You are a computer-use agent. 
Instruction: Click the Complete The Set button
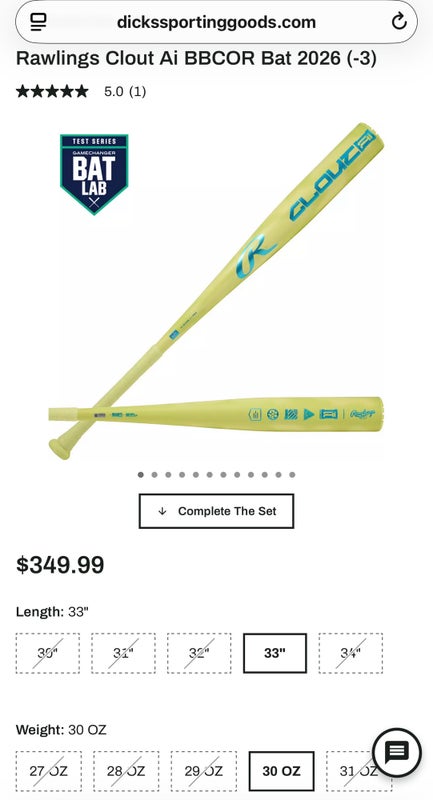tap(216, 511)
